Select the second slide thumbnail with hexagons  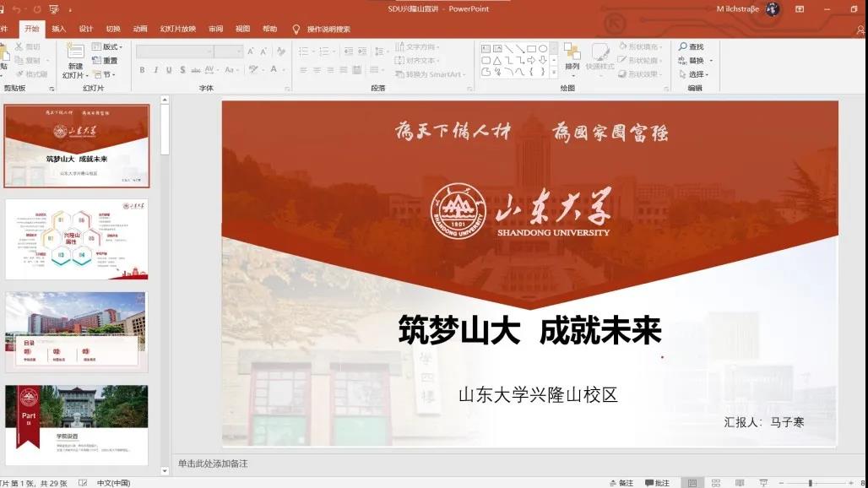(77, 239)
